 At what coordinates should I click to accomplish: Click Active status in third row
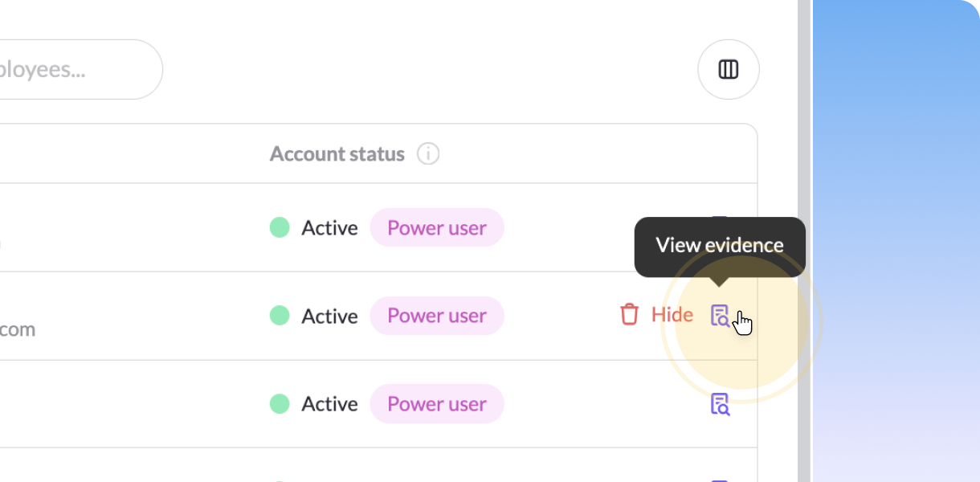tap(314, 404)
